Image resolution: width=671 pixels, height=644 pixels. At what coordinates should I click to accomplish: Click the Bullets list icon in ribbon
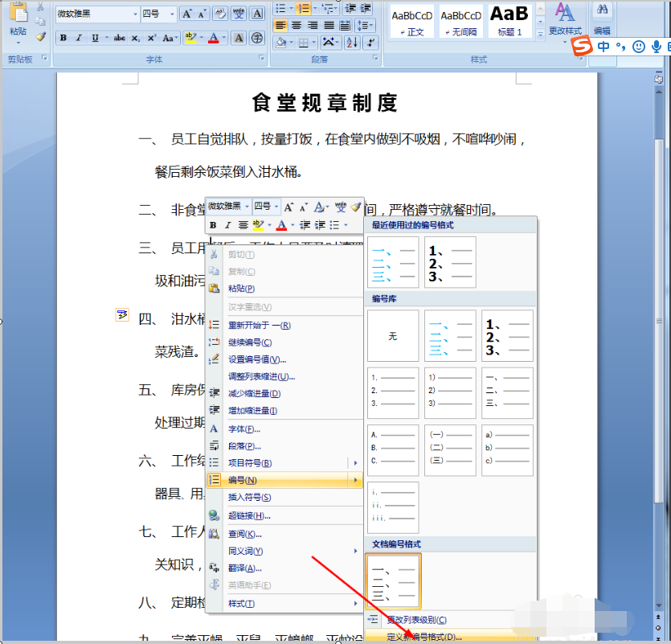(x=280, y=8)
